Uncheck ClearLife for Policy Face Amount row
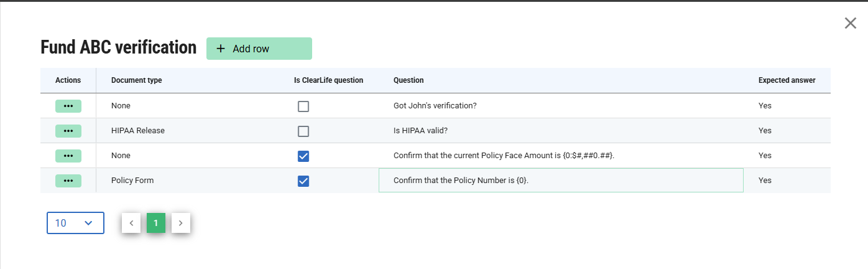Screen dimensions: 868x269 click(x=303, y=156)
